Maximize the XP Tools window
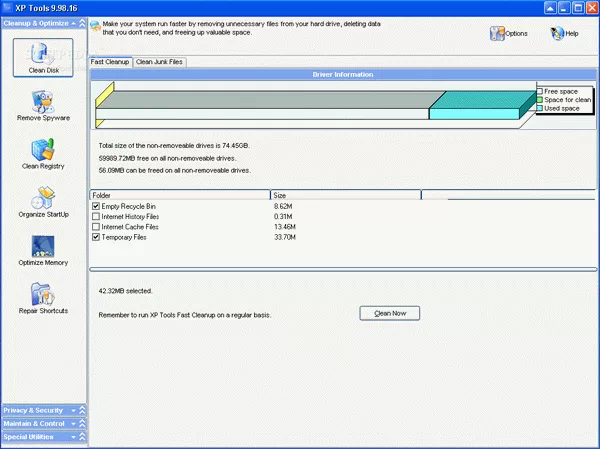The width and height of the screenshot is (600, 449). pos(578,8)
